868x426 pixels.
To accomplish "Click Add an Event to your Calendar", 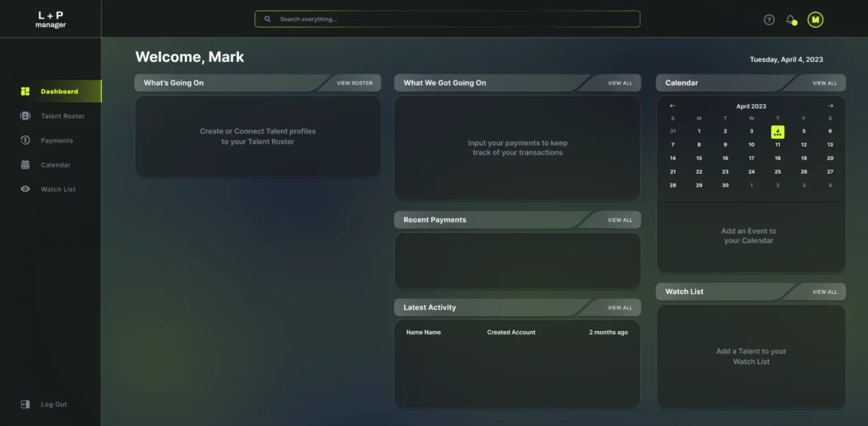I will [x=749, y=235].
